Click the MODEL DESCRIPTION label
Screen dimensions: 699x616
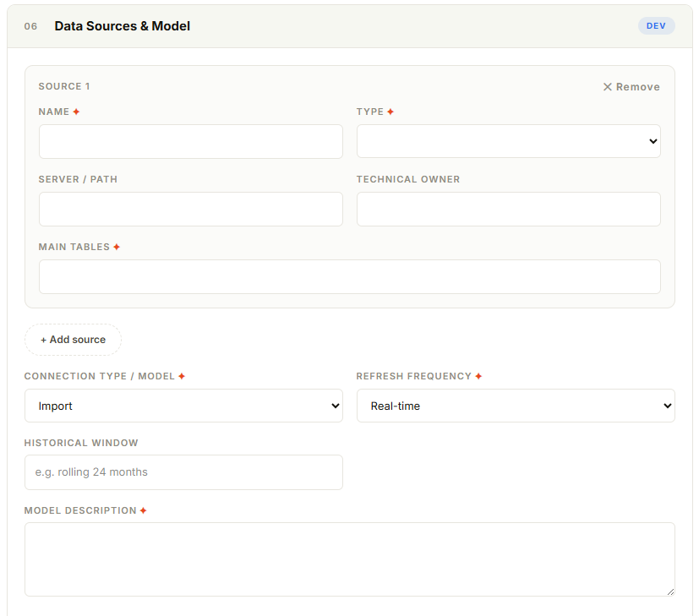tap(80, 511)
